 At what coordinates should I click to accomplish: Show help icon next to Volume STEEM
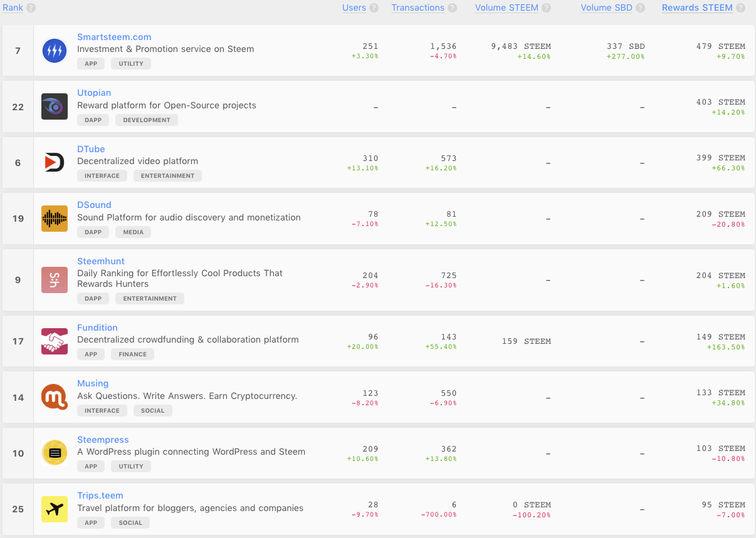pos(547,8)
